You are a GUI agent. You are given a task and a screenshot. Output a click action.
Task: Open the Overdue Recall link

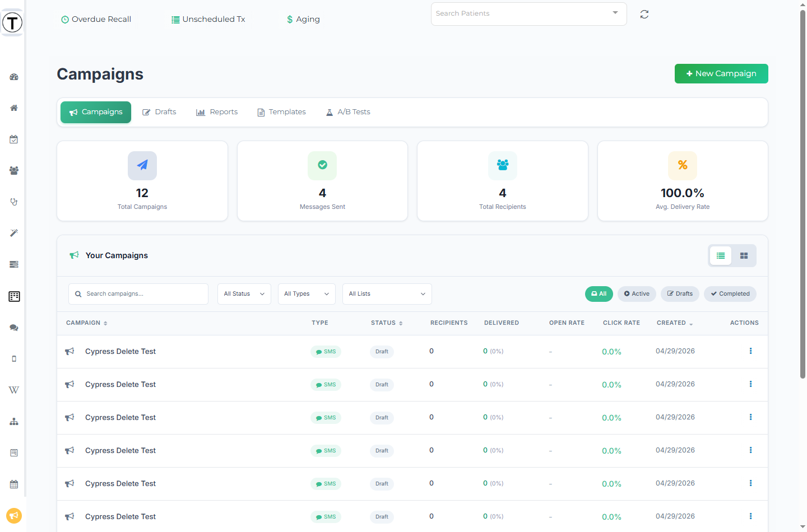coord(96,19)
